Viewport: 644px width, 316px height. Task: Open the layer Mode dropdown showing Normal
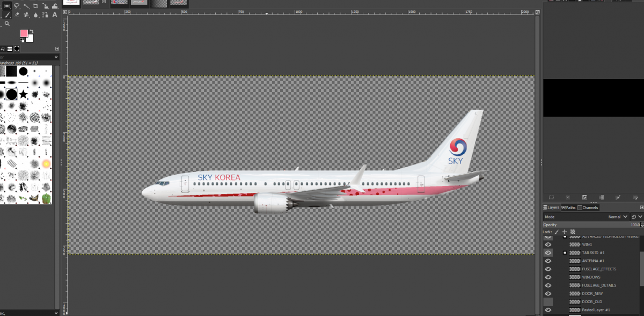pyautogui.click(x=586, y=217)
